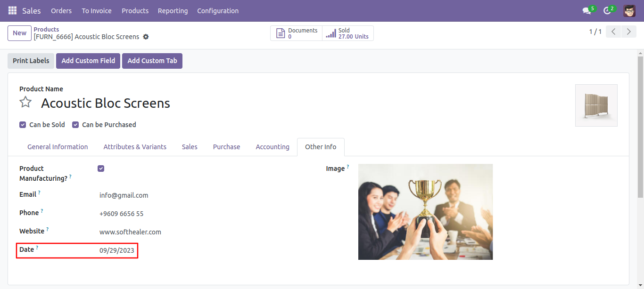Screen dimensions: 644x289
Task: Click the help mark next to Phone
Action: pos(42,211)
